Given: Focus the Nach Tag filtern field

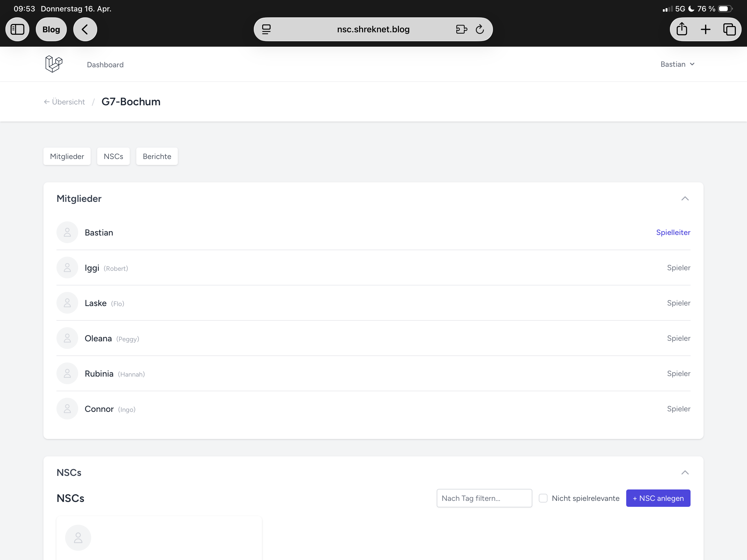Looking at the screenshot, I should point(484,498).
